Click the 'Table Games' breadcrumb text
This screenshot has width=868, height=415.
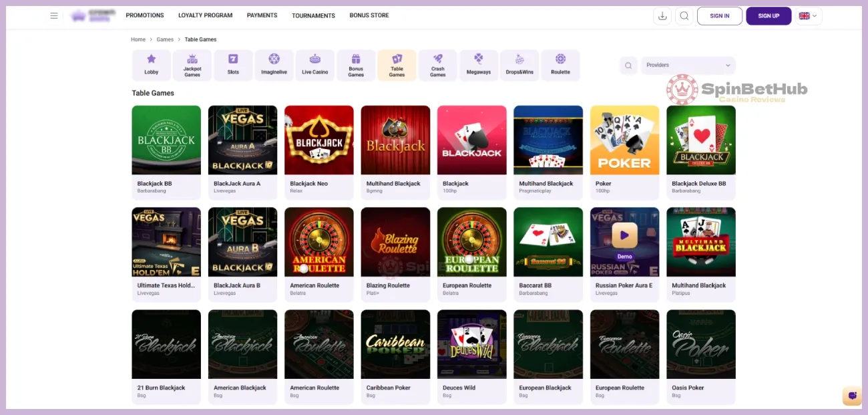coord(200,39)
